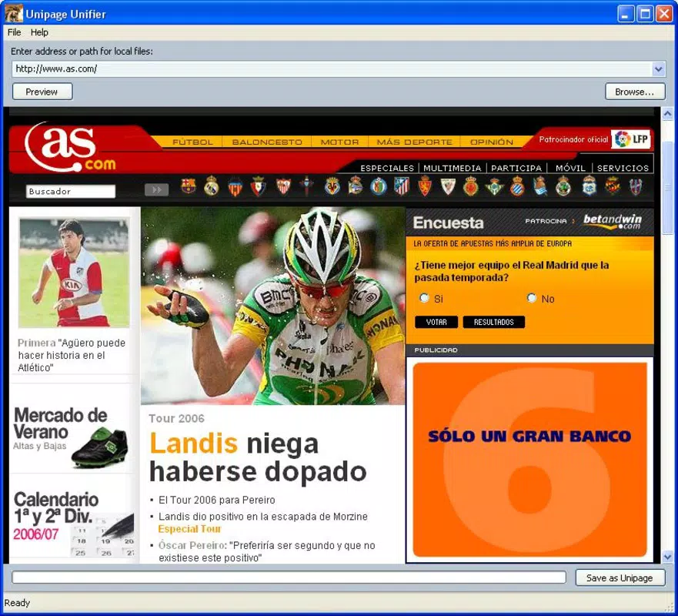Image resolution: width=678 pixels, height=616 pixels.
Task: Open 'Landis dio positivo en la escapada' link
Action: tap(263, 517)
